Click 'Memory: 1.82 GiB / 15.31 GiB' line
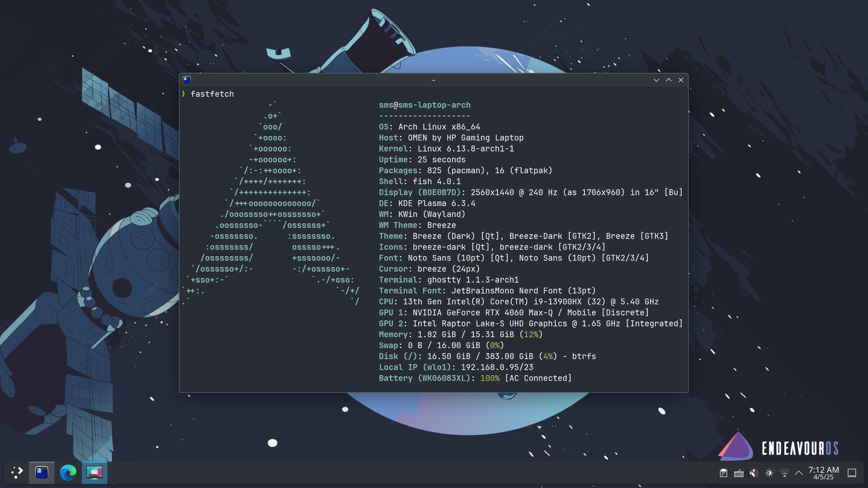 (x=461, y=334)
